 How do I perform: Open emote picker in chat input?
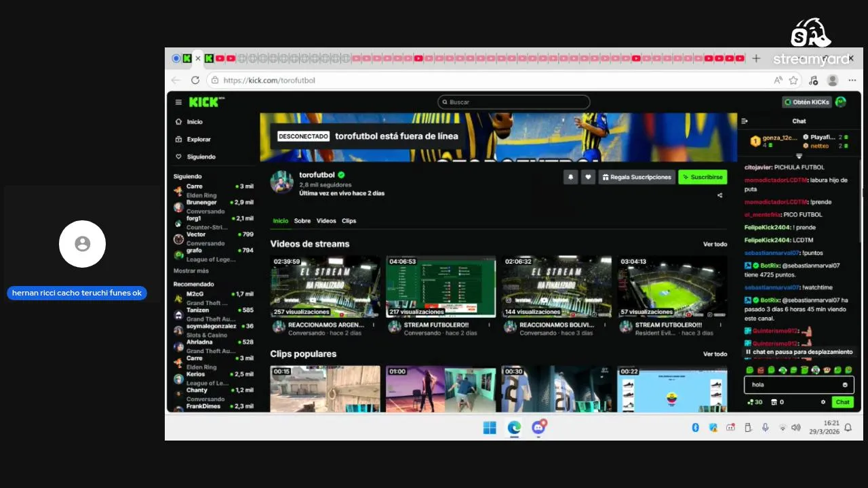coord(845,384)
